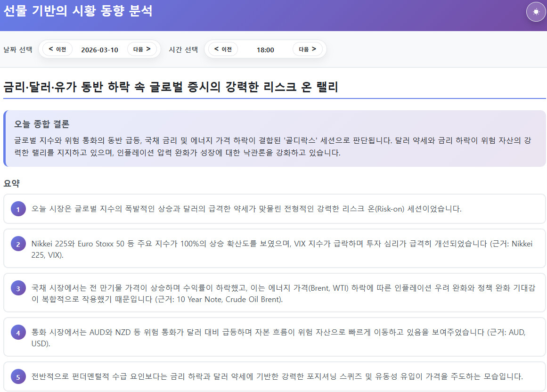The height and width of the screenshot is (392, 547).
Task: Click the 18:00 time value
Action: (265, 50)
